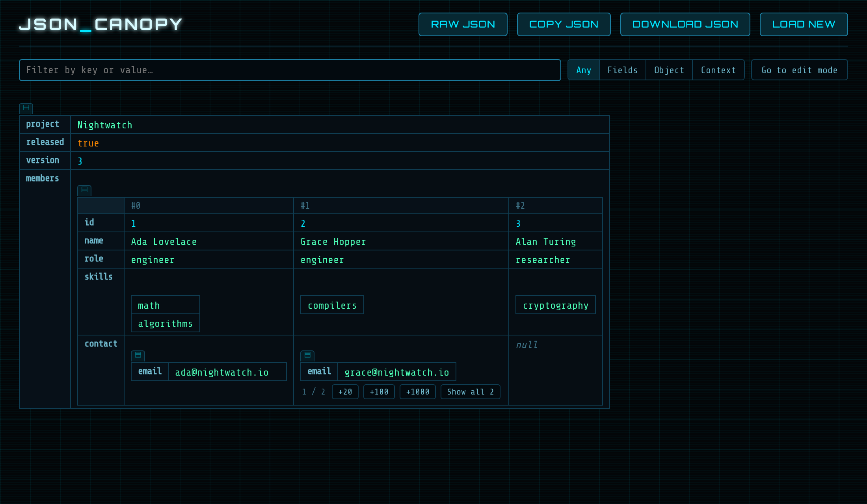The width and height of the screenshot is (867, 504).
Task: Click the JSON_CANOPY logo title
Action: click(101, 24)
